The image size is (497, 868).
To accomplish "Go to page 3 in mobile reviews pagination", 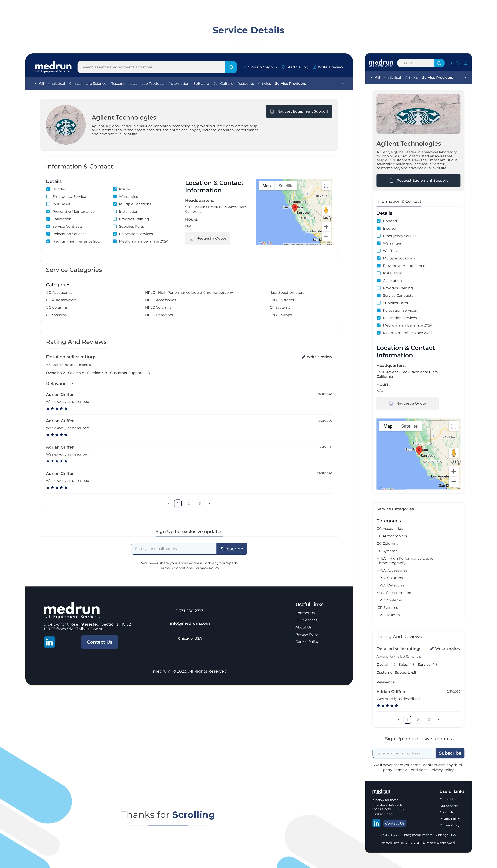I will tap(429, 720).
